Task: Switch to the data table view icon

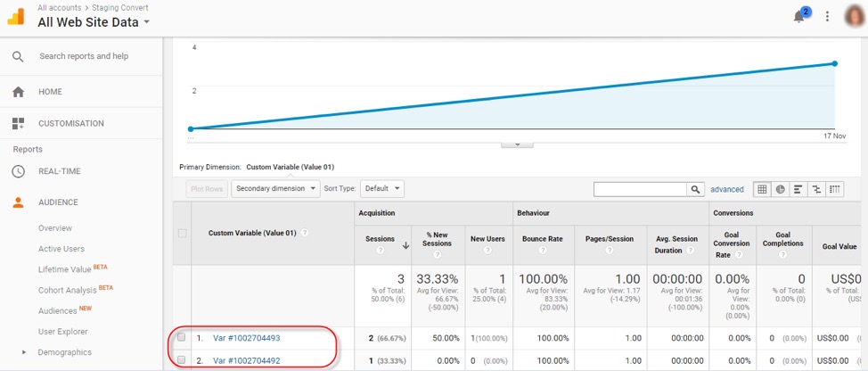Action: point(762,189)
